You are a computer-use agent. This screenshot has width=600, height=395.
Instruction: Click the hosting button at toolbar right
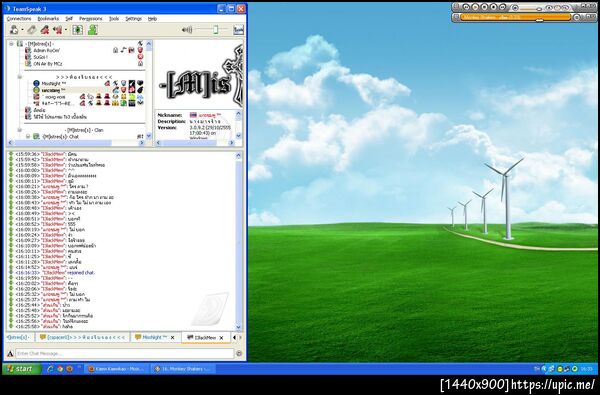(238, 29)
